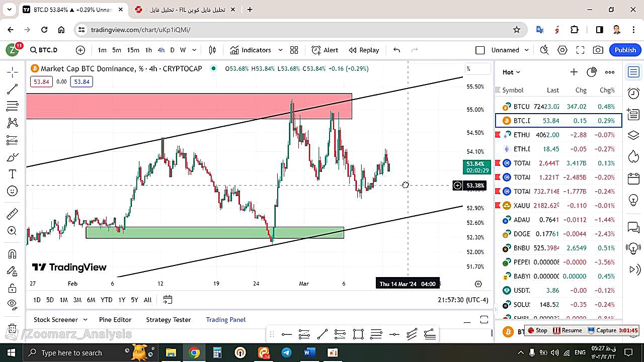Take a chart snapshot with camera
Image resolution: width=644 pixels, height=362 pixels.
coord(598,50)
